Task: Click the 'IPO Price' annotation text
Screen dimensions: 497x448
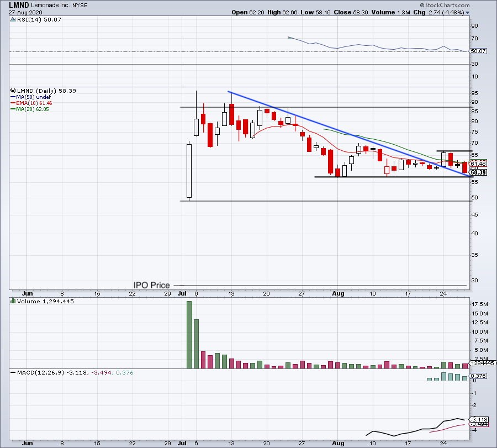Action: 151,285
